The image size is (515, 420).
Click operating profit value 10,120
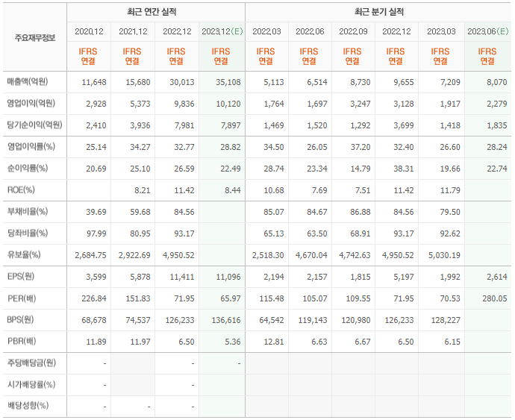point(228,104)
